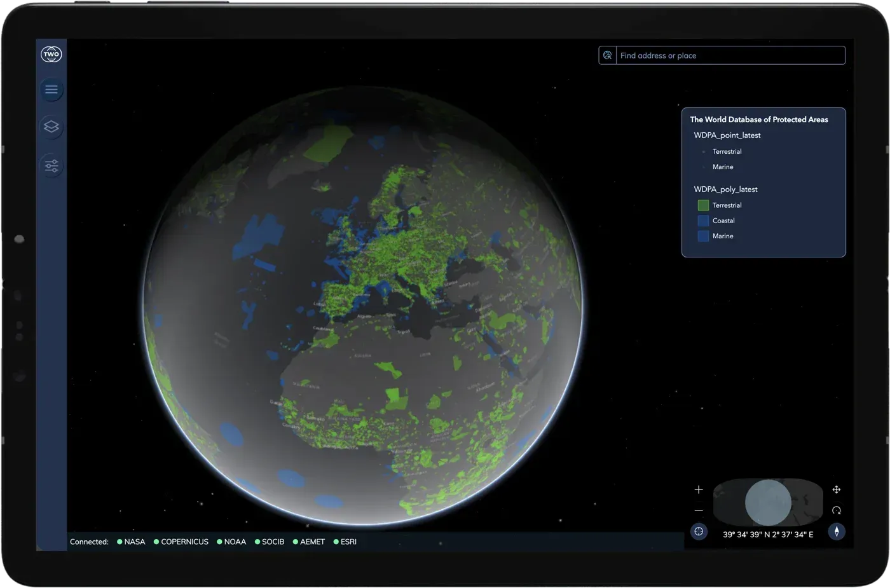Open the filter sliders settings icon

[x=51, y=166]
